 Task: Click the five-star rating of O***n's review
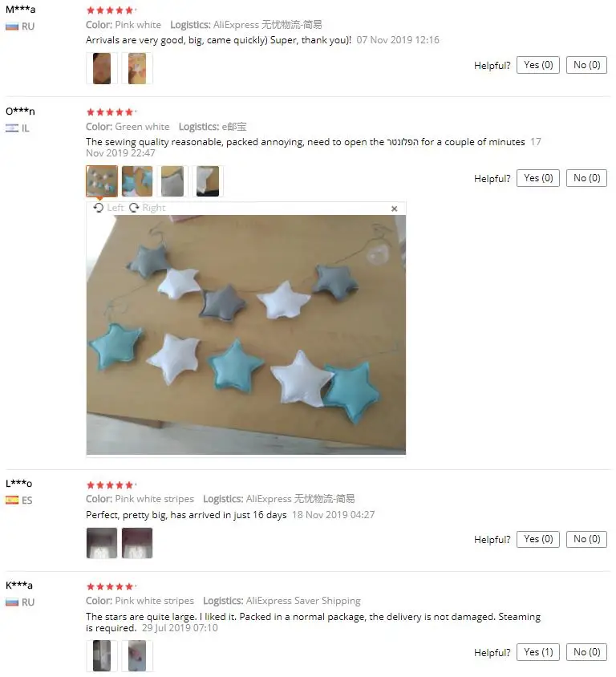coord(111,112)
